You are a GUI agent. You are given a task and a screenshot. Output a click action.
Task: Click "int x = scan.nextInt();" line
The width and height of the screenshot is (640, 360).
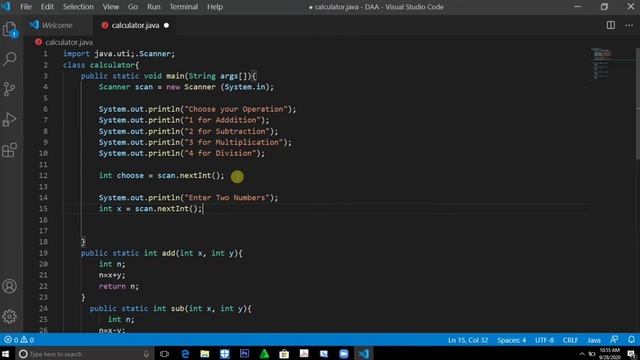[x=150, y=209]
